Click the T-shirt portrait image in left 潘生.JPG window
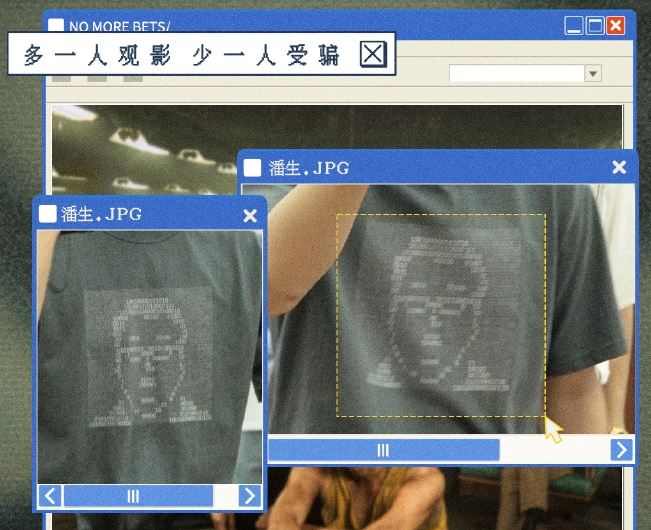 coord(149,358)
